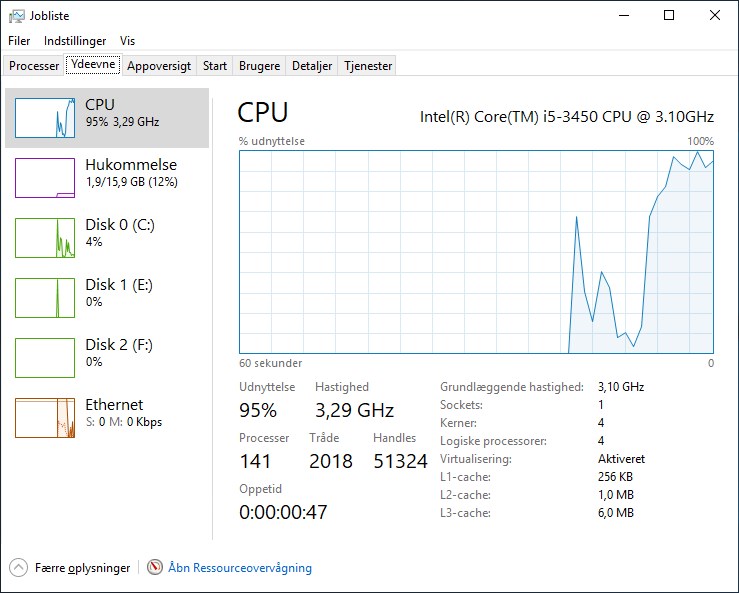The image size is (739, 593).
Task: Switch to the Brugere tab
Action: tap(259, 66)
